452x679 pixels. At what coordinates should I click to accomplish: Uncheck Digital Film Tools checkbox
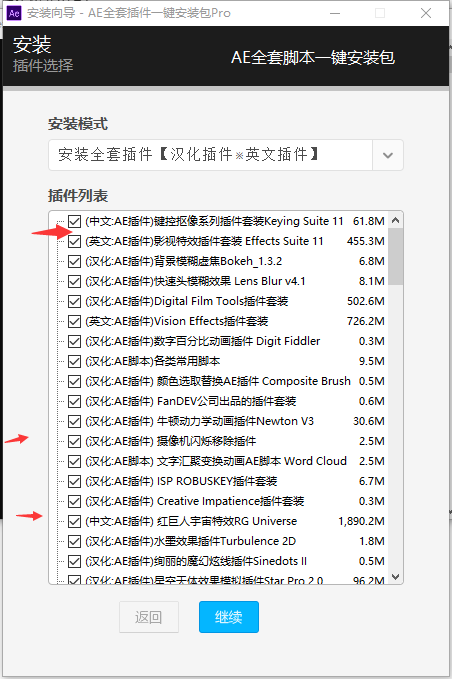74,301
